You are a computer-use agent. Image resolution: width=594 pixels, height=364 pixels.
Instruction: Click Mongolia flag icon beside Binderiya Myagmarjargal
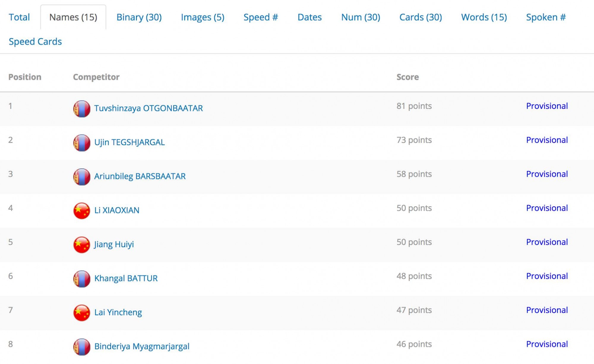82,347
